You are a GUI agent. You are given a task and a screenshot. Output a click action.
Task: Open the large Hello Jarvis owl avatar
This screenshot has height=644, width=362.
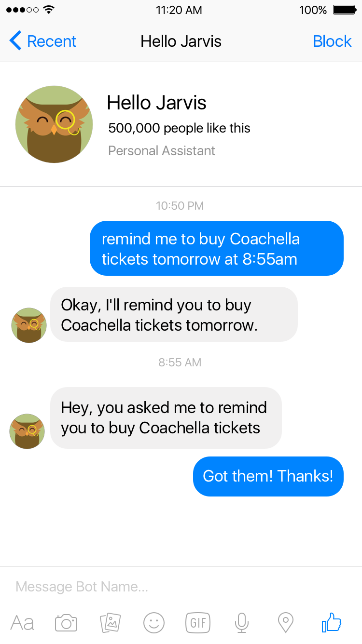(x=54, y=124)
